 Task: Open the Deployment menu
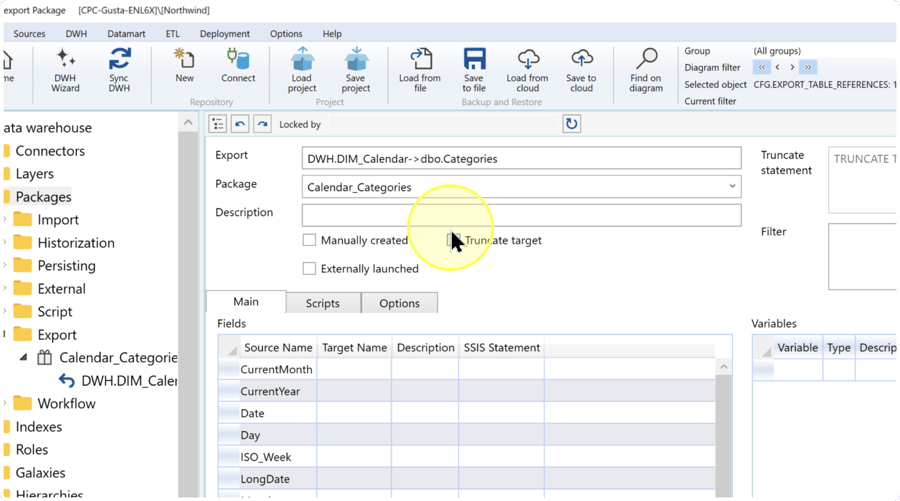pyautogui.click(x=224, y=34)
